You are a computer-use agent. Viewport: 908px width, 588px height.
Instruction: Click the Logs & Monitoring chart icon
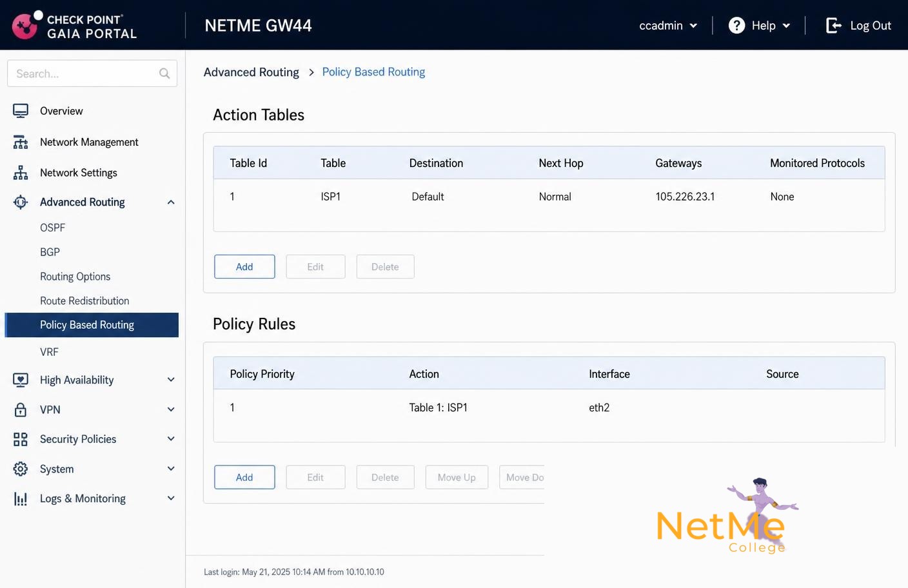click(x=21, y=498)
